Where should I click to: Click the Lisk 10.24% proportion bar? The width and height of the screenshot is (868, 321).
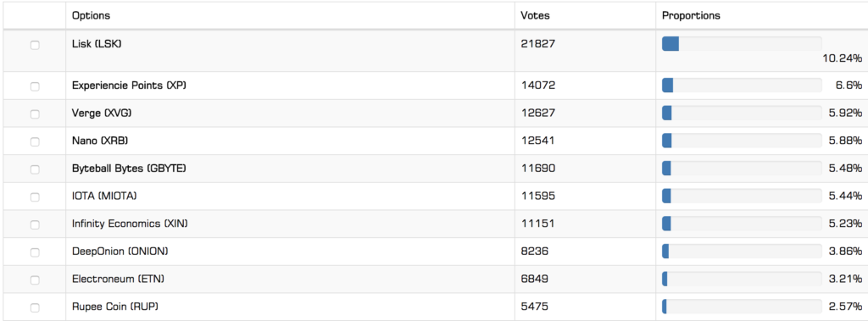click(742, 44)
